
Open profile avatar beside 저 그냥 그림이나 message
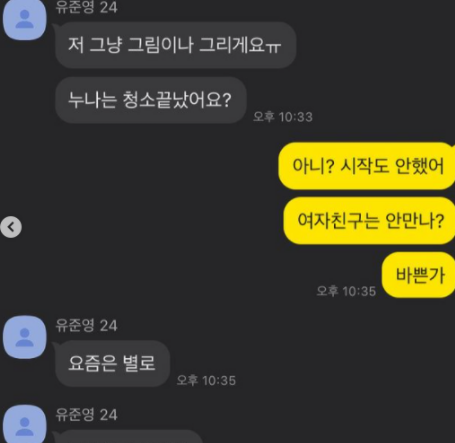point(25,20)
